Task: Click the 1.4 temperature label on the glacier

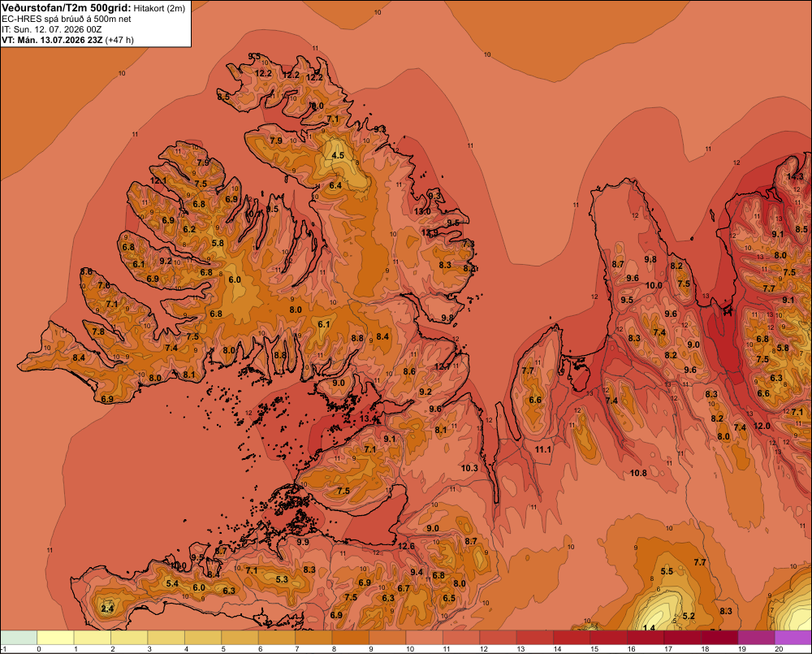Action: click(649, 627)
